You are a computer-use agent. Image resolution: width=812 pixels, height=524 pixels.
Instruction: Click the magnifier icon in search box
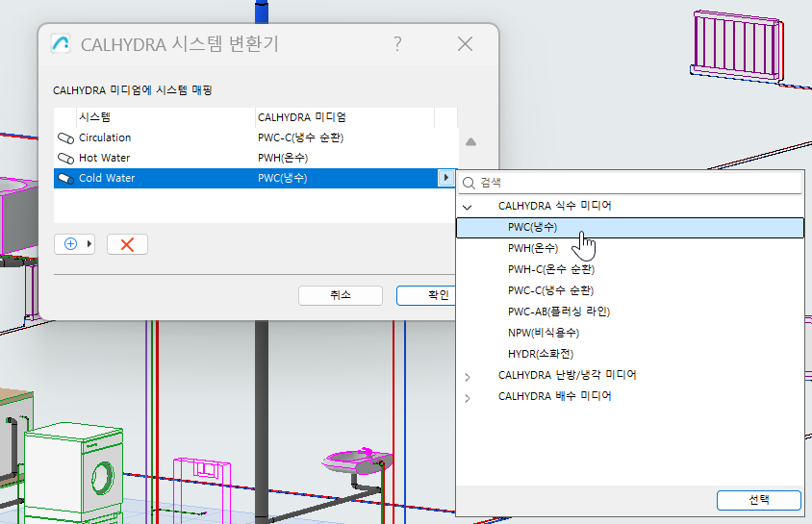[469, 183]
